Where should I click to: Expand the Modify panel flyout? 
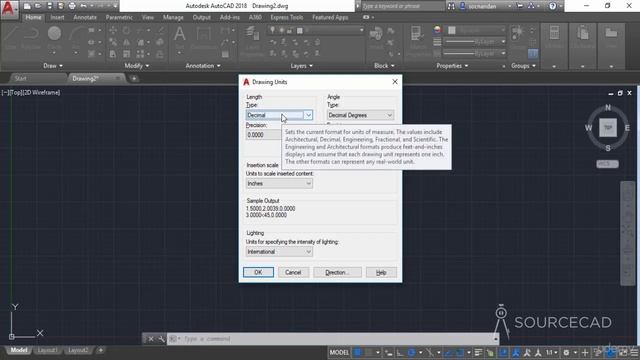pyautogui.click(x=137, y=66)
